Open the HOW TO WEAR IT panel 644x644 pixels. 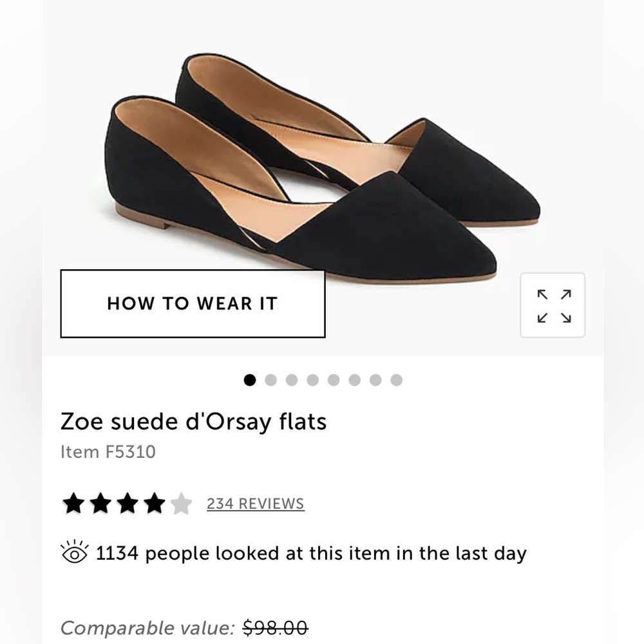point(193,303)
